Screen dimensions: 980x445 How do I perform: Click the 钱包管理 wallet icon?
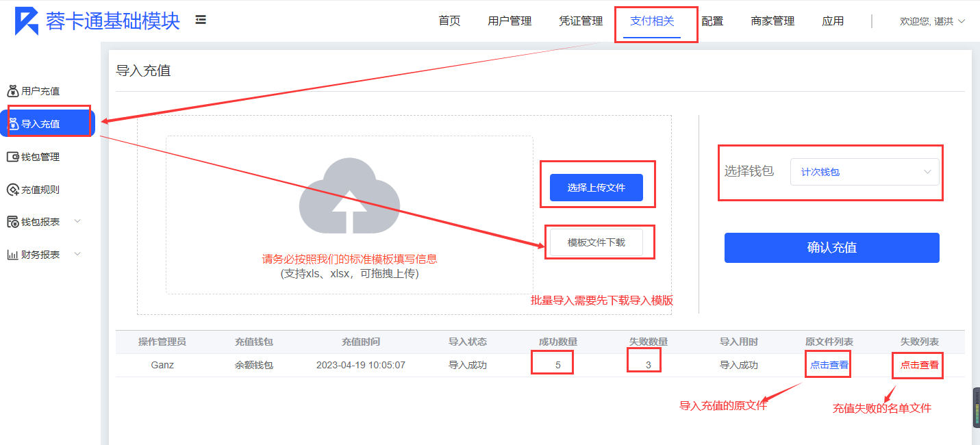(x=12, y=157)
